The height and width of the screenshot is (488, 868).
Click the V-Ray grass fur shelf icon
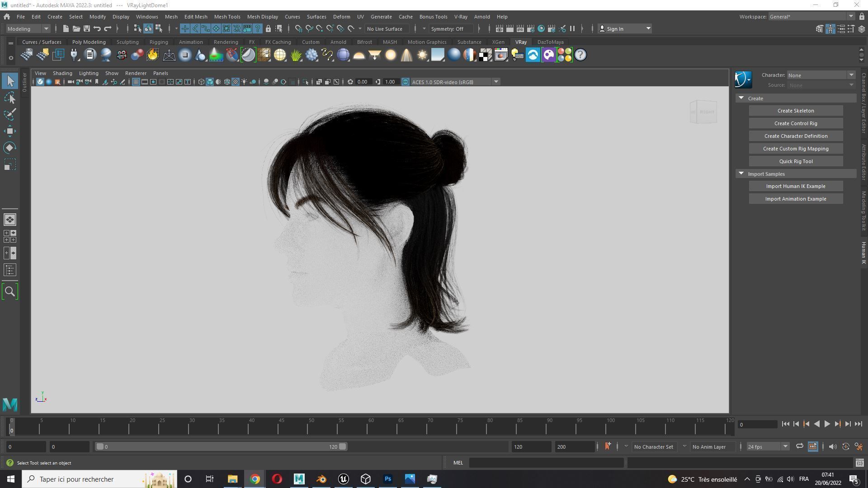point(296,55)
